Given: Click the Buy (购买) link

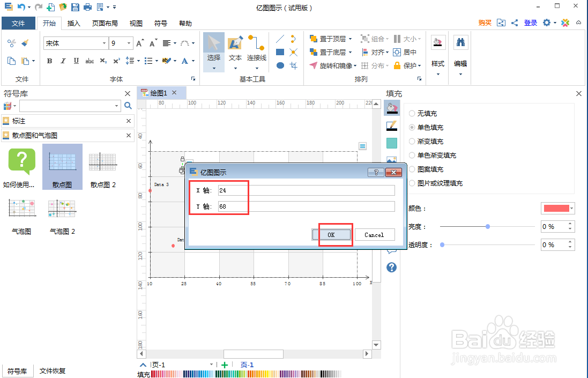Looking at the screenshot, I should pyautogui.click(x=485, y=23).
